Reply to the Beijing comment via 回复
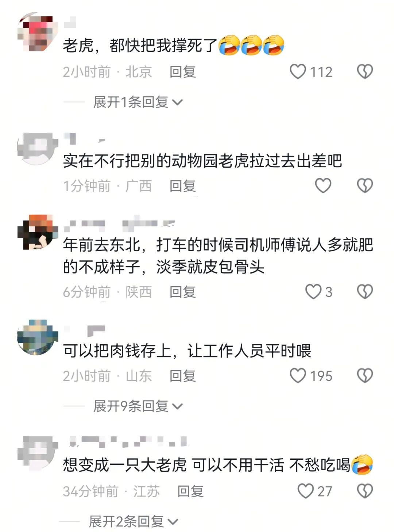The image size is (394, 532). coord(183,72)
